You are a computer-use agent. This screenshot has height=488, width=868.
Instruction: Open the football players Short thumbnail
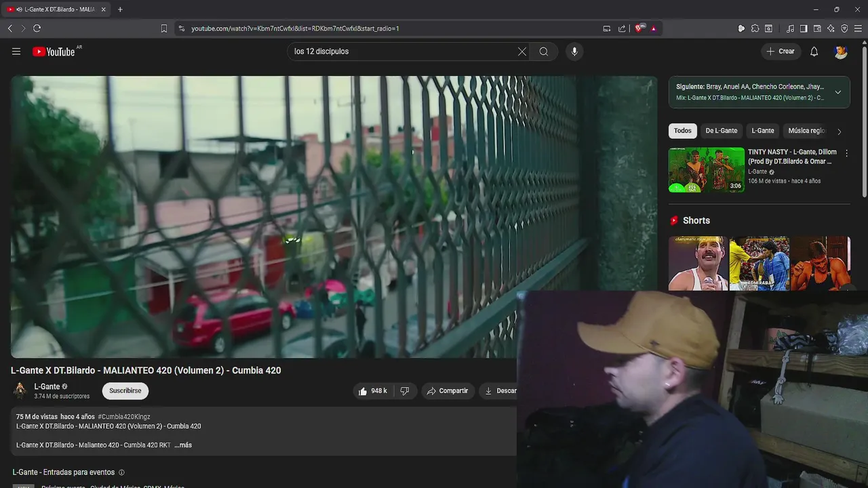[x=759, y=264]
